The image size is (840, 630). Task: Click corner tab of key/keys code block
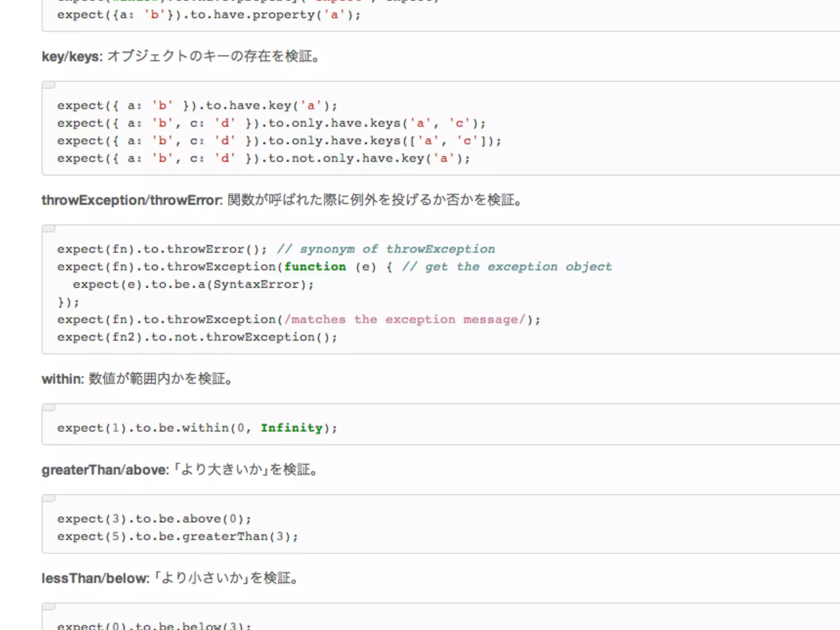(48, 85)
